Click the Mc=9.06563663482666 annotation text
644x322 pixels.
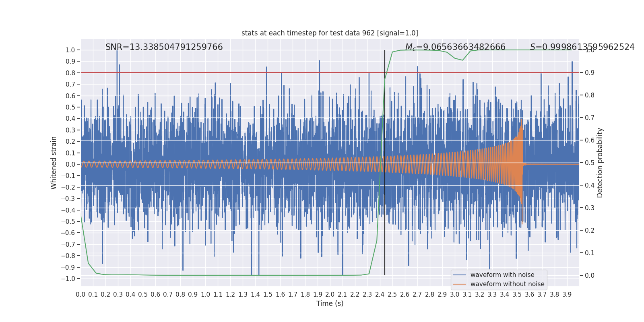(x=455, y=47)
